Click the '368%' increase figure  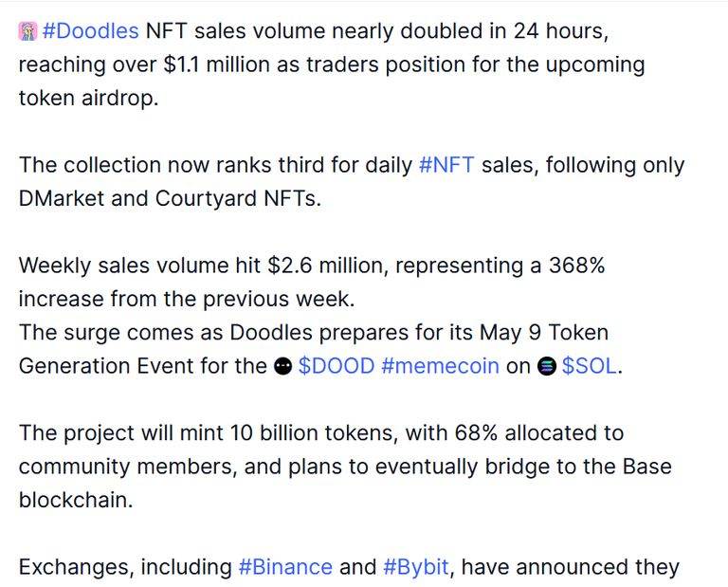coord(576,266)
